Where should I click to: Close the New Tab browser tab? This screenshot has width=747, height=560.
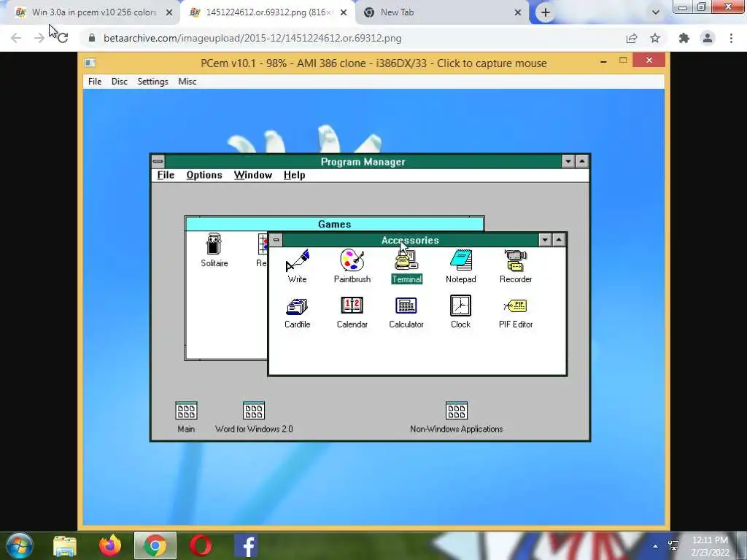[x=518, y=12]
